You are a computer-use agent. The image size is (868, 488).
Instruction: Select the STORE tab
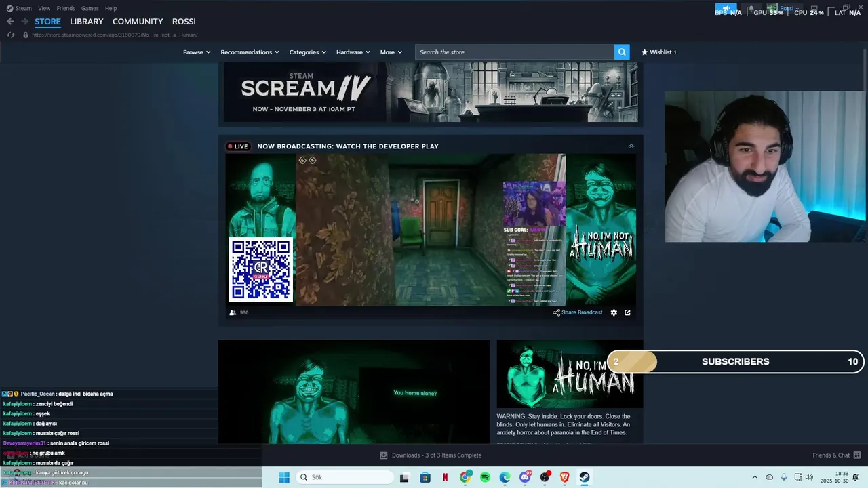47,22
